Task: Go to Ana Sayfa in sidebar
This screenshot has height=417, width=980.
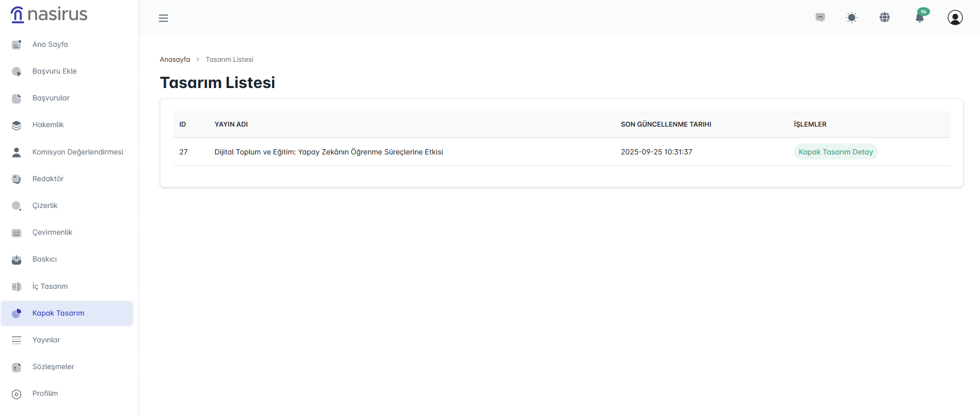Action: pos(50,44)
